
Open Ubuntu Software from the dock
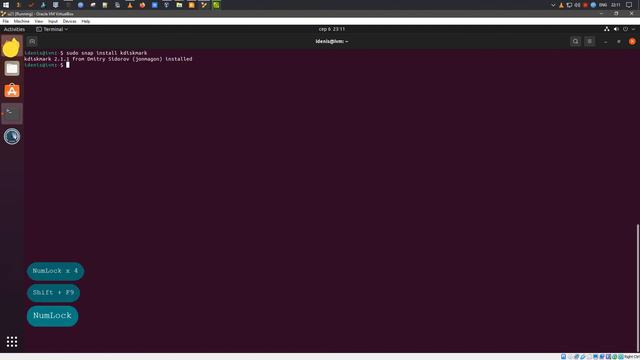(x=12, y=91)
